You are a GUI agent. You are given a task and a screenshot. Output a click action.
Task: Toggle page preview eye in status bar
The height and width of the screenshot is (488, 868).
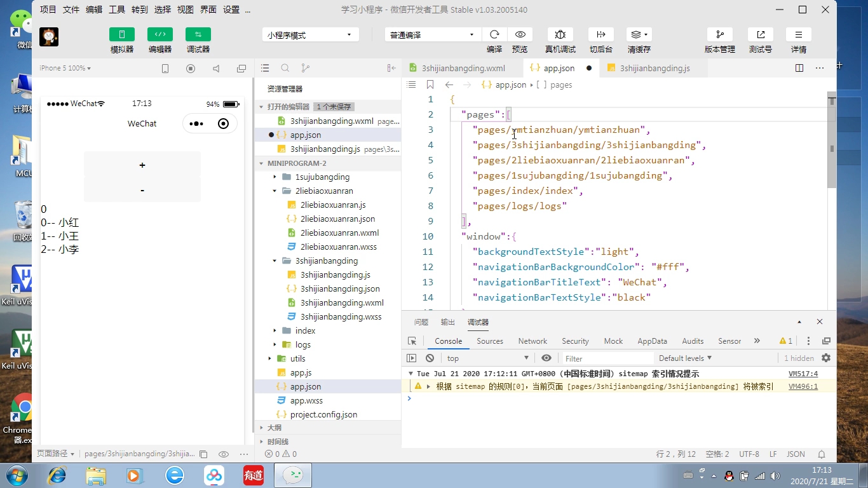(x=224, y=454)
